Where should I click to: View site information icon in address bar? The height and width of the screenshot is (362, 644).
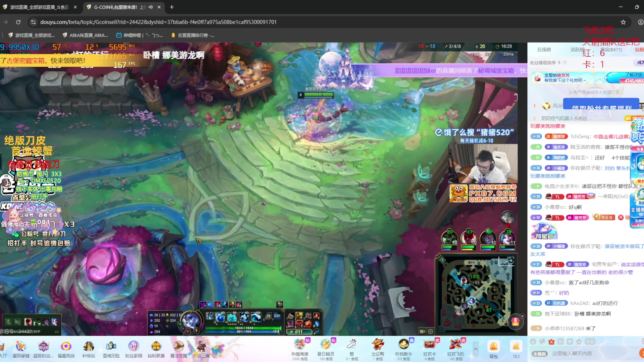coord(33,22)
